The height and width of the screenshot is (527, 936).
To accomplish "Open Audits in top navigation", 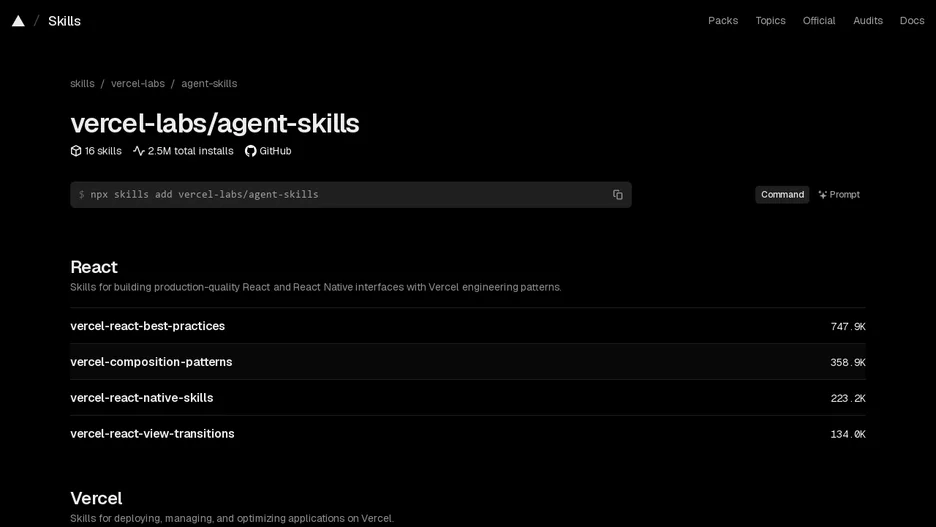I will 867,21.
